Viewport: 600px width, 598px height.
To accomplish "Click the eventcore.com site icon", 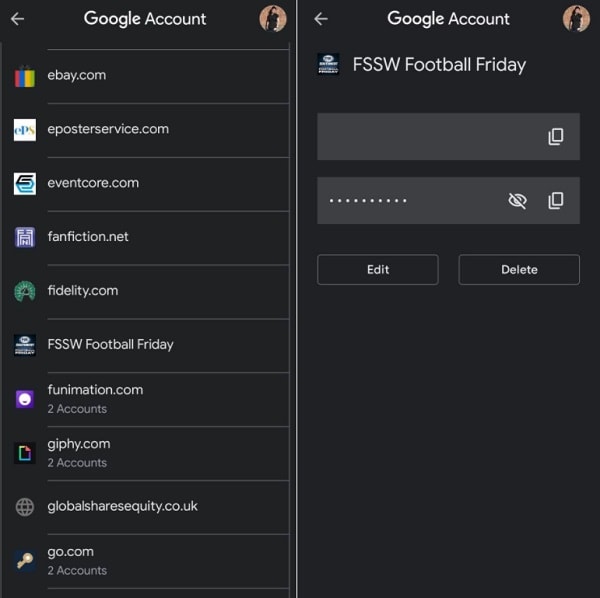I will point(25,184).
